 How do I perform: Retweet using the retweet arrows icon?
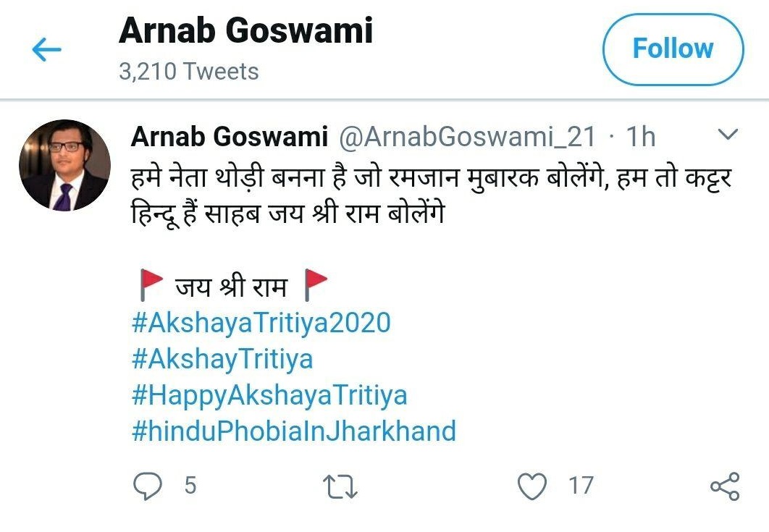point(341,486)
